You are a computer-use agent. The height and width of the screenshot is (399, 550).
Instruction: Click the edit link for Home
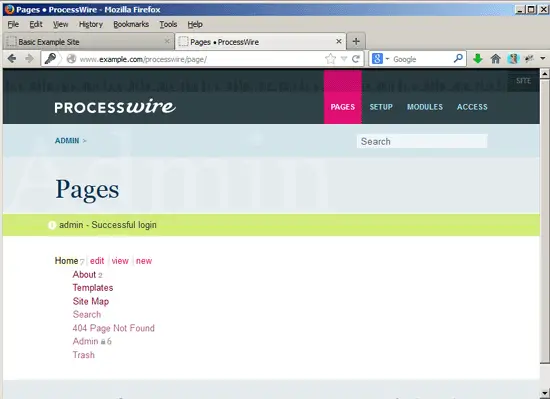click(x=97, y=261)
